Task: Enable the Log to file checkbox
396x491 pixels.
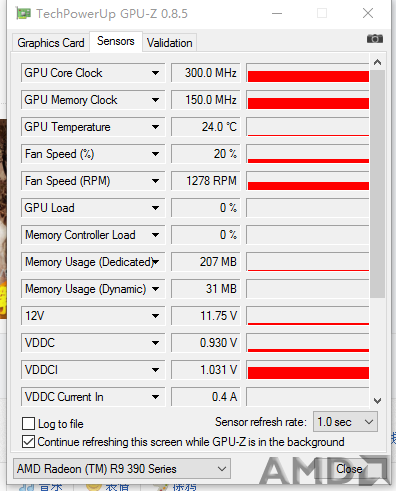Action: point(28,424)
